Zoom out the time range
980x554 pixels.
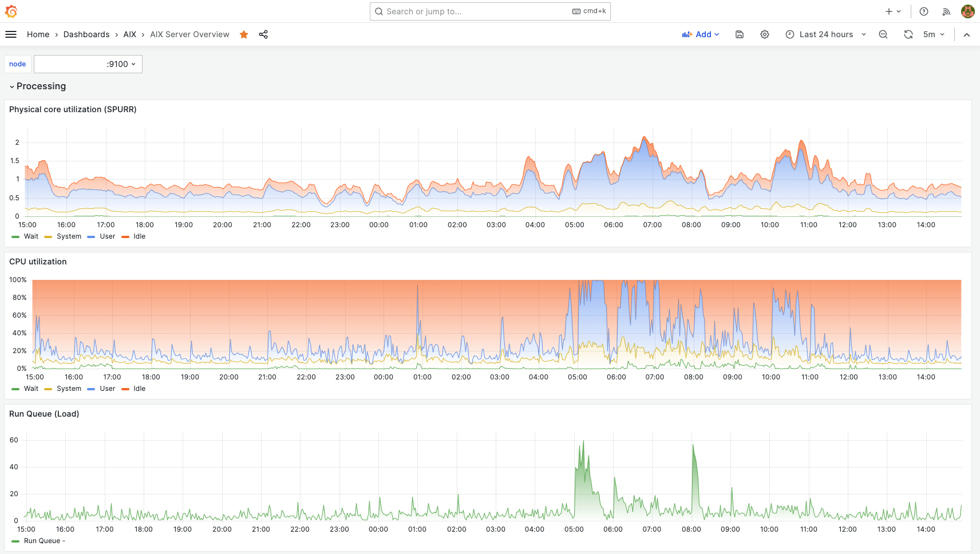pyautogui.click(x=883, y=34)
